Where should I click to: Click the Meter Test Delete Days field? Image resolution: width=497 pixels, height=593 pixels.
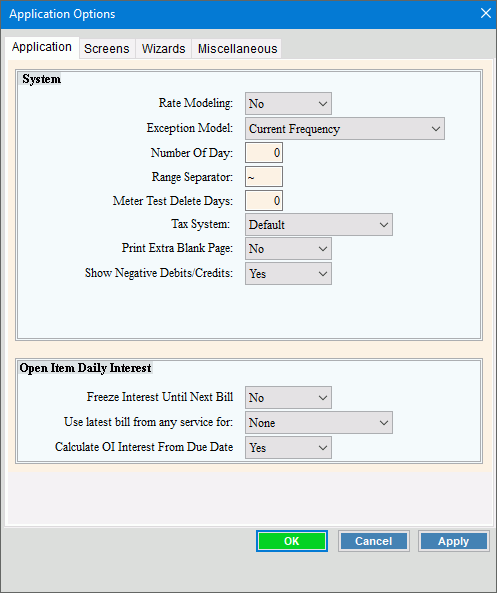[264, 200]
